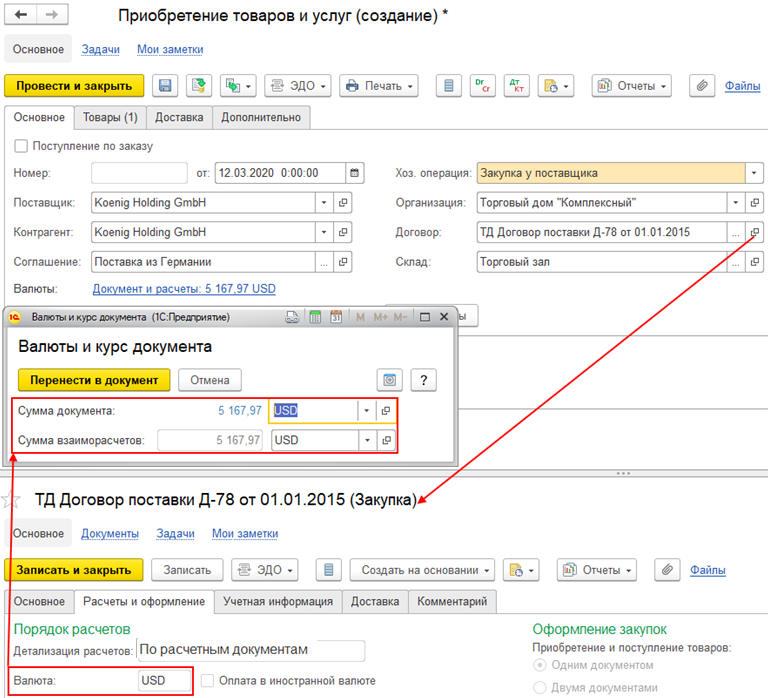Check Оплата в иностранной валюте option
The image size is (768, 698).
[208, 680]
